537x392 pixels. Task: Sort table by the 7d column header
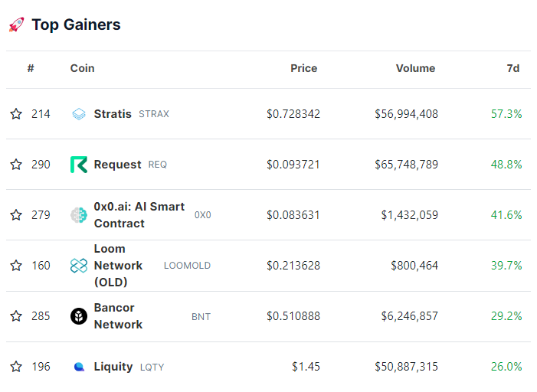(513, 68)
